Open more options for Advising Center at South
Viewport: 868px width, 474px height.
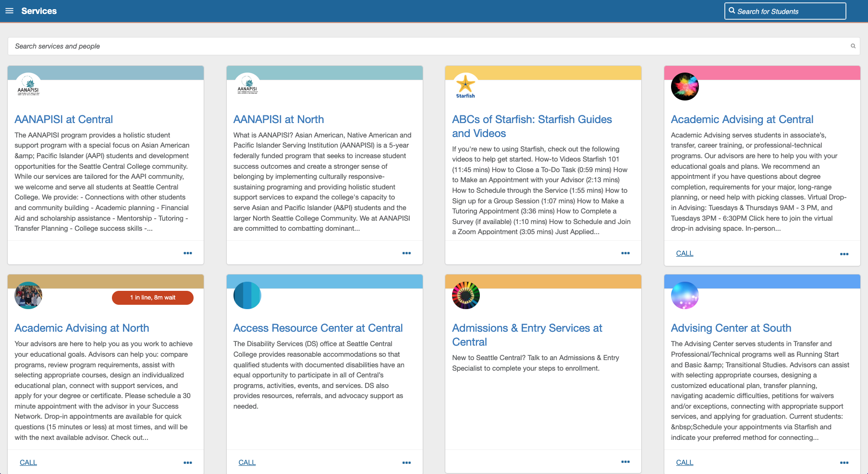coord(844,462)
